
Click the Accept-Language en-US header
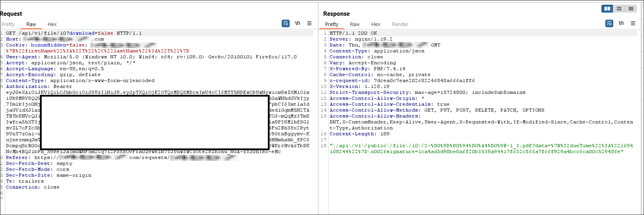(55, 69)
